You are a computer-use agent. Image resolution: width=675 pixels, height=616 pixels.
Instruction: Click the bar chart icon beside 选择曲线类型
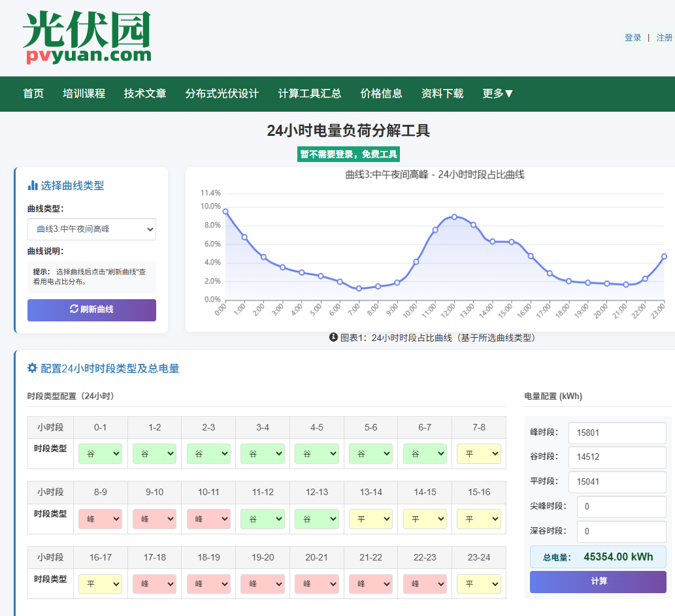point(33,186)
